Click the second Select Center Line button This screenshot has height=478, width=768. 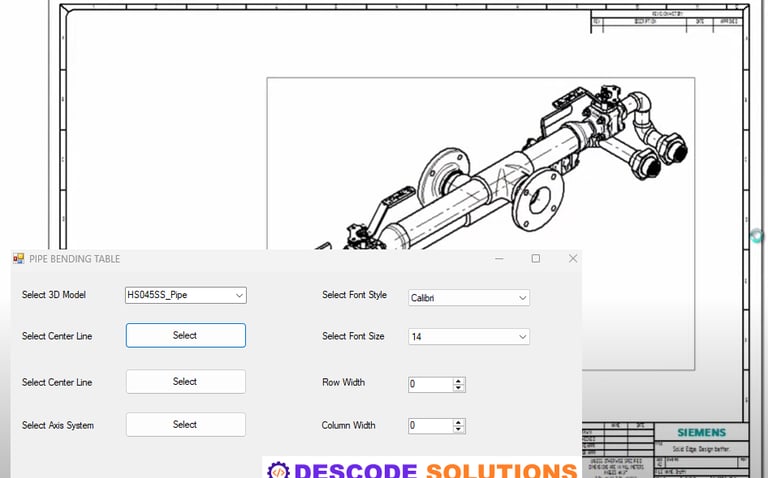(x=186, y=382)
